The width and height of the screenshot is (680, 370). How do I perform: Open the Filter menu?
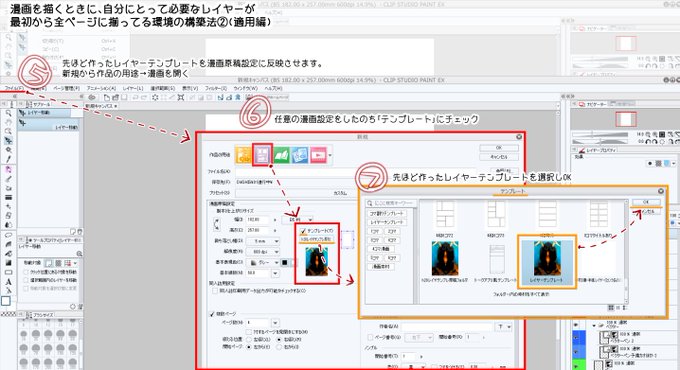point(216,88)
